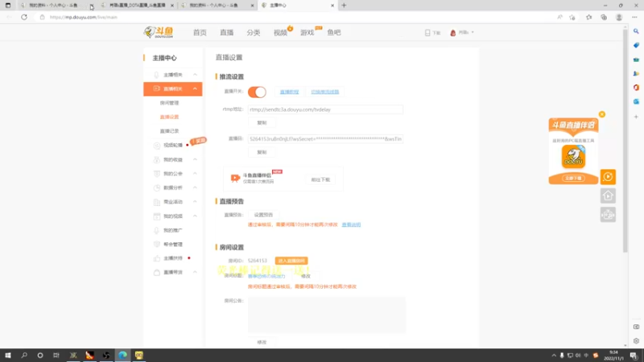Click 修改 below the room announcement box
Screen dimensions: 644x362
[x=262, y=343]
